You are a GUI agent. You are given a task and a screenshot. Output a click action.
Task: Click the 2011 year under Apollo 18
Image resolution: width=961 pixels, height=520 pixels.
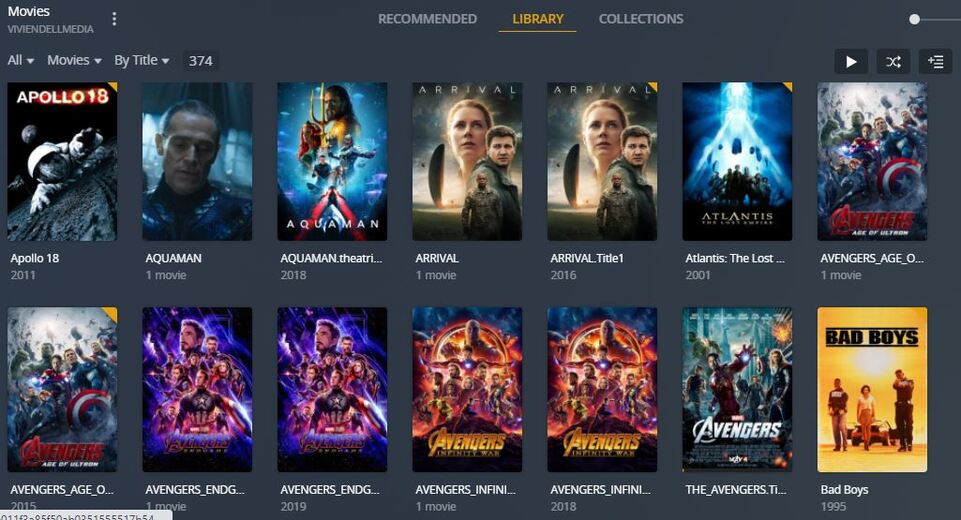pos(23,275)
